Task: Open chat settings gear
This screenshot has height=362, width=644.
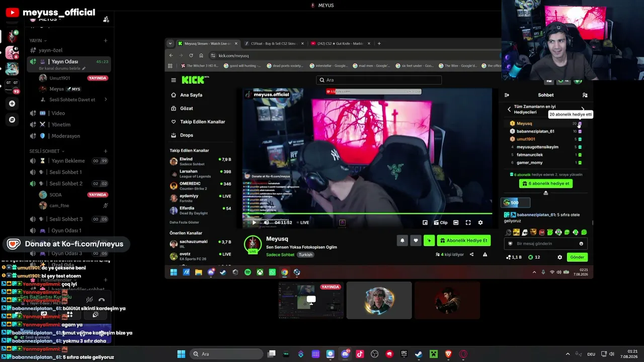Action: click(x=559, y=257)
